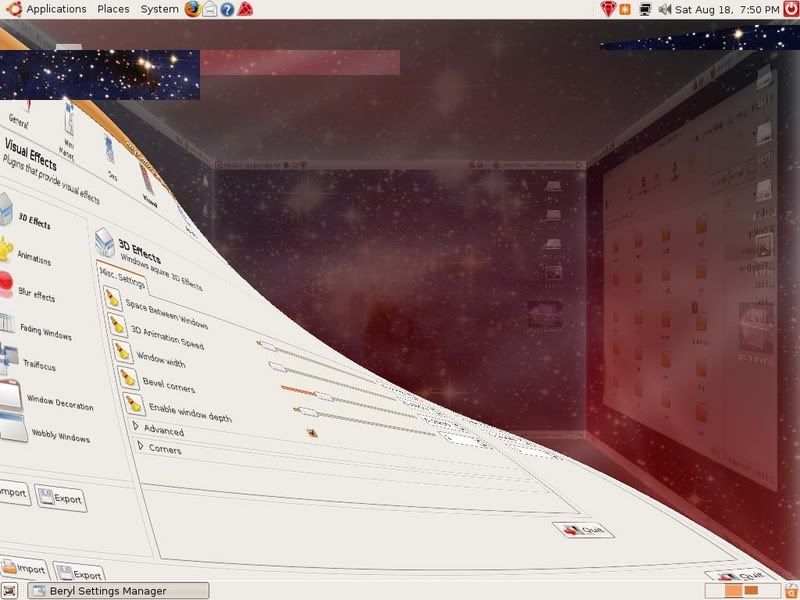This screenshot has height=600, width=800.
Task: Open the System menu
Action: pos(159,9)
